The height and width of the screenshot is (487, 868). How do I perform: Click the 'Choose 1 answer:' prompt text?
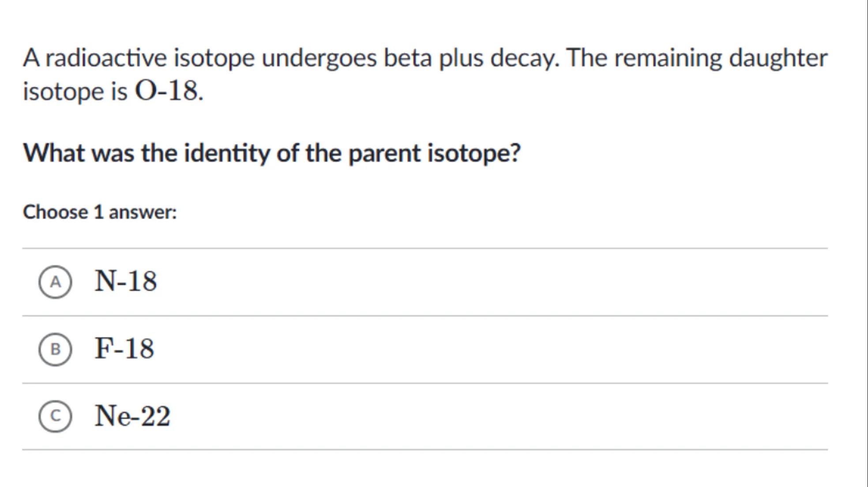tap(100, 212)
